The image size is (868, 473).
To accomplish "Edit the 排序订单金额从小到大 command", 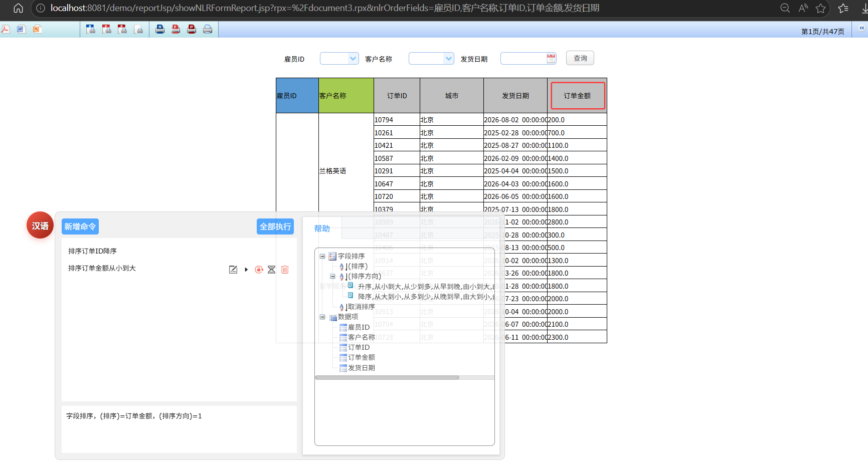I will (233, 270).
